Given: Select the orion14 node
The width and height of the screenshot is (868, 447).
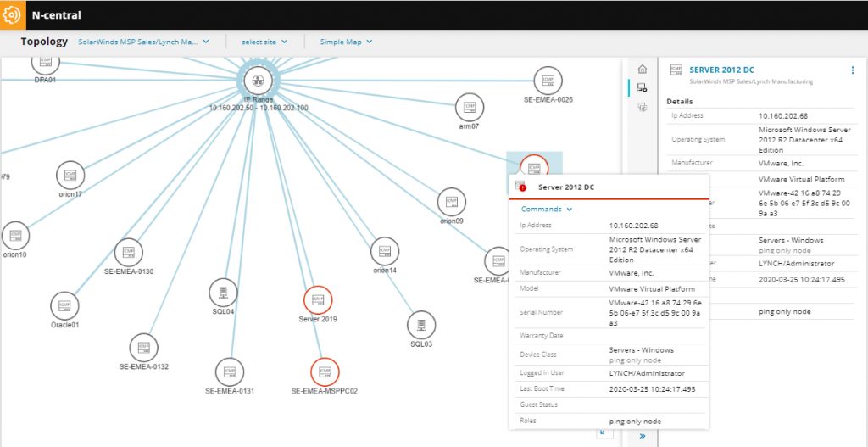Looking at the screenshot, I should click(385, 251).
